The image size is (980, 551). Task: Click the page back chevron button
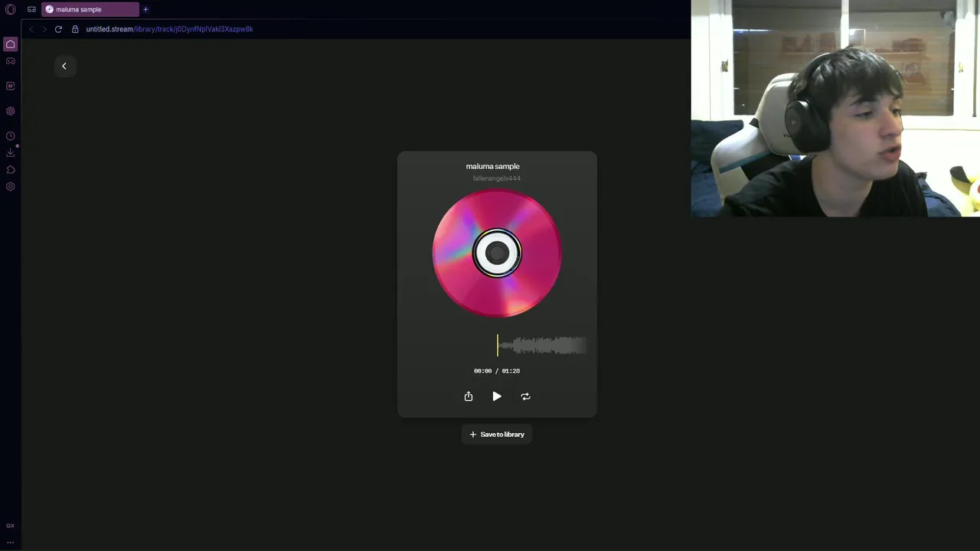tap(64, 66)
